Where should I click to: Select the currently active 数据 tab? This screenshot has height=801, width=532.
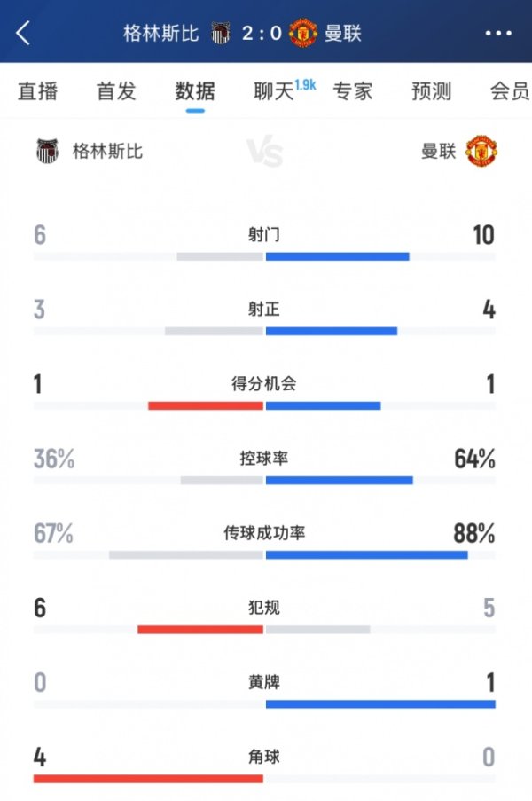pyautogui.click(x=196, y=90)
